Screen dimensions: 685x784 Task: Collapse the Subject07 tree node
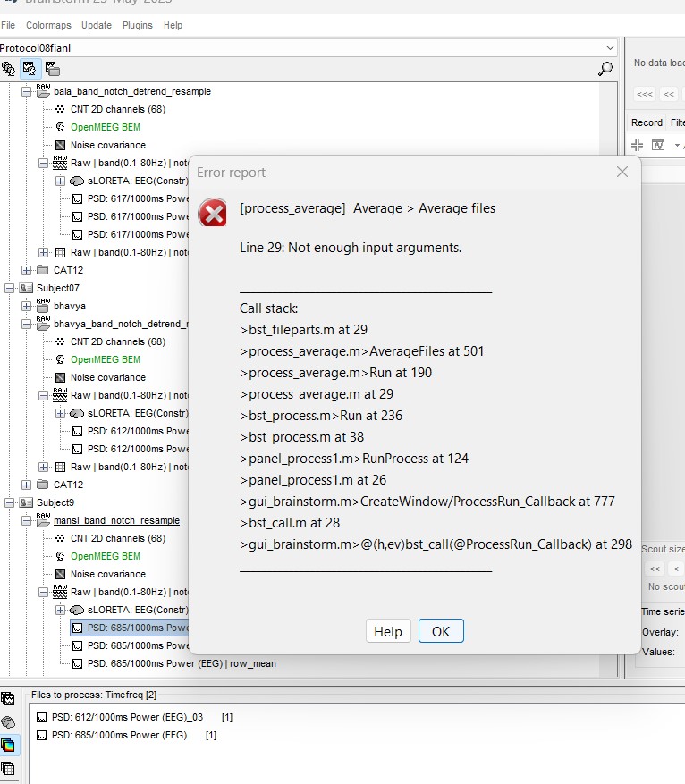[10, 288]
